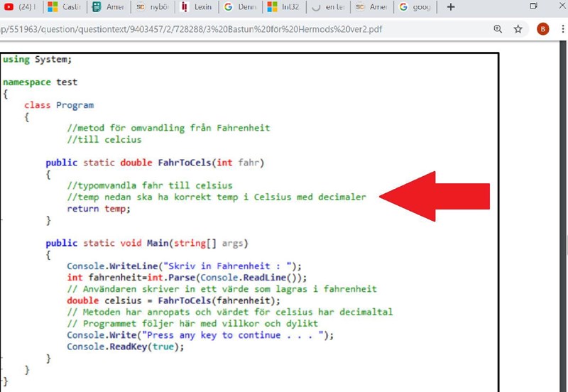Image resolution: width=568 pixels, height=392 pixels.
Task: Click the URL text in the address bar
Action: (192, 29)
